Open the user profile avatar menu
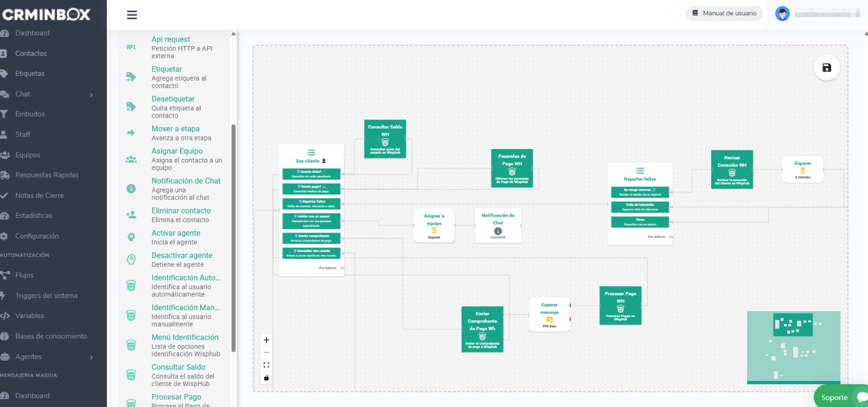This screenshot has width=868, height=407. tap(782, 14)
